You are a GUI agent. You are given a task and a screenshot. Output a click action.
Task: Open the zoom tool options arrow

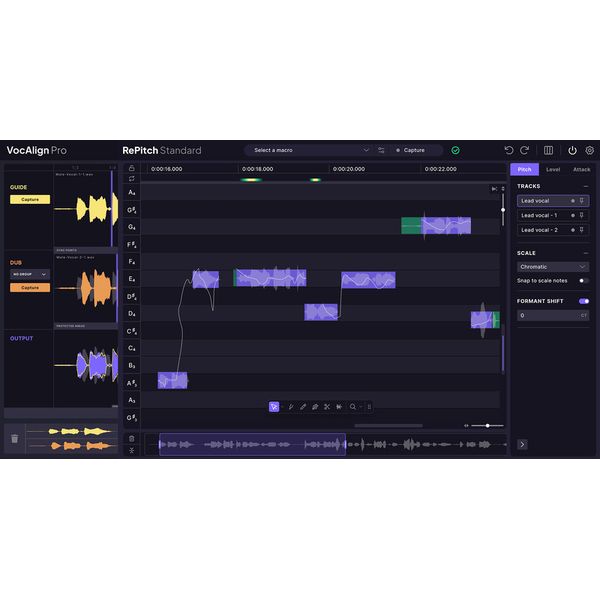[x=360, y=407]
